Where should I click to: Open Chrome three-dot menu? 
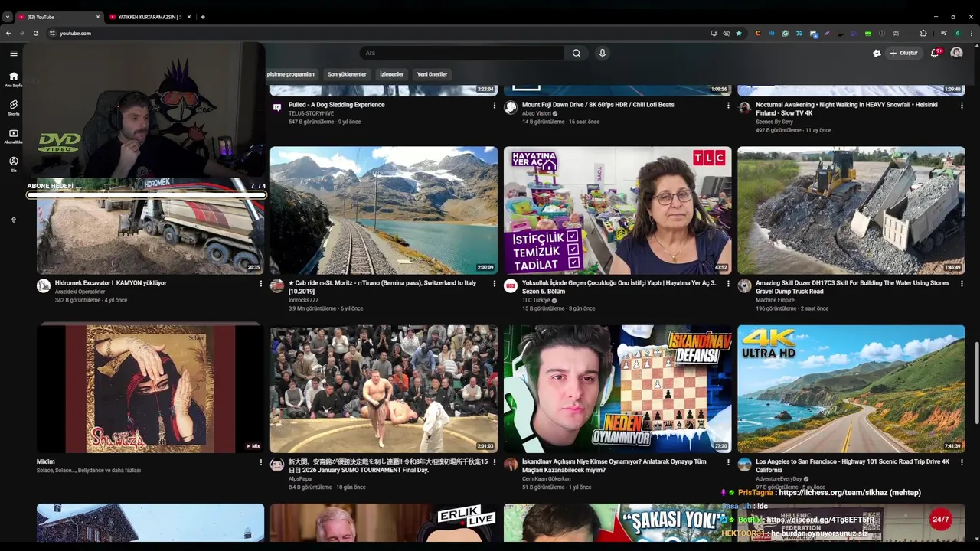tap(970, 33)
